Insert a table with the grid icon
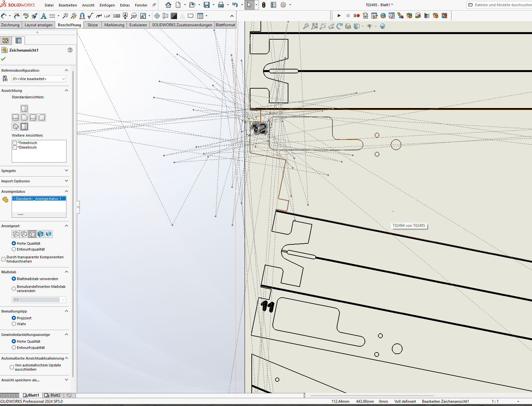 tap(200, 16)
